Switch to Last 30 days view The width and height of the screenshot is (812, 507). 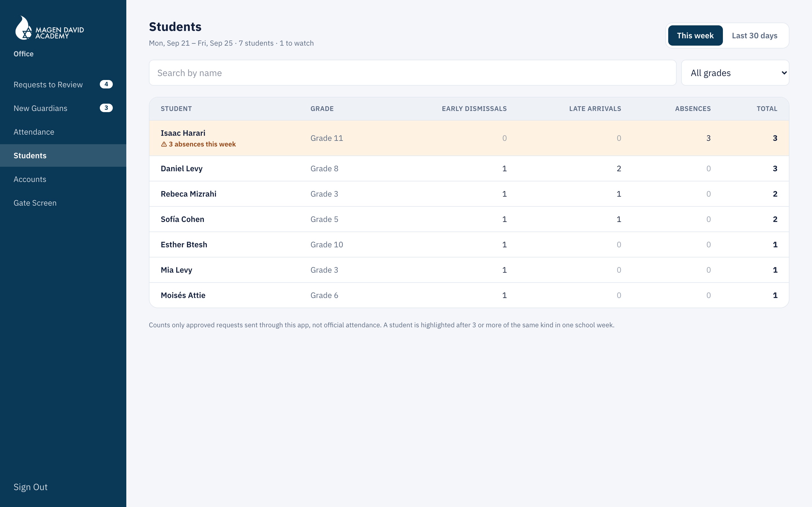pyautogui.click(x=754, y=35)
